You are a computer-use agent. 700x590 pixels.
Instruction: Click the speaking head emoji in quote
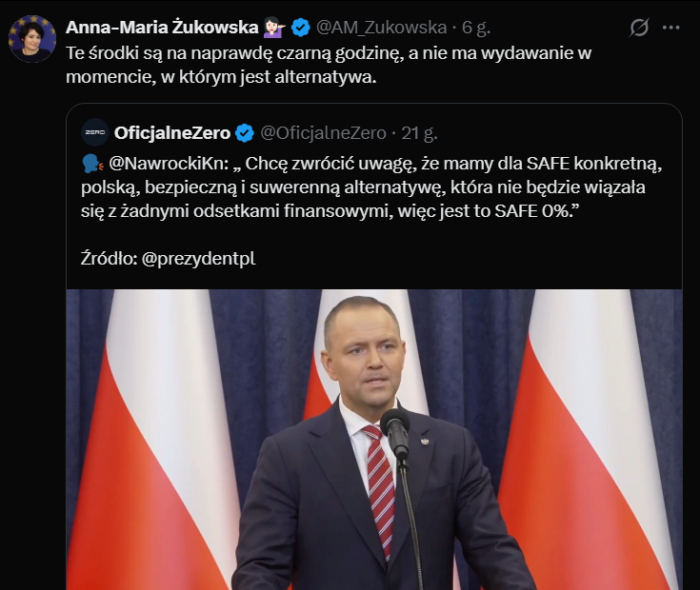[92, 164]
